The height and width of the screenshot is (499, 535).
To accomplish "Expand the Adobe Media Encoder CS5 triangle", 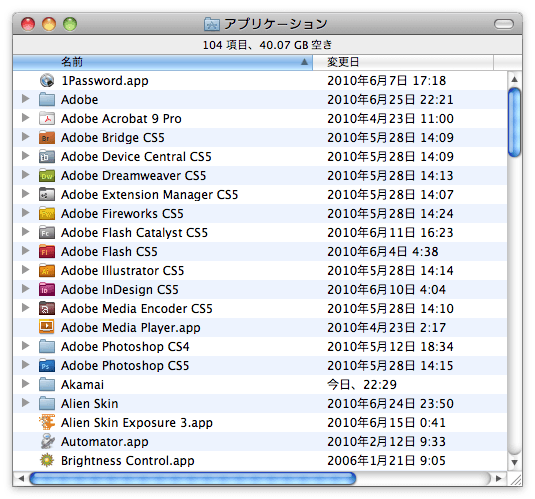I will 25,308.
